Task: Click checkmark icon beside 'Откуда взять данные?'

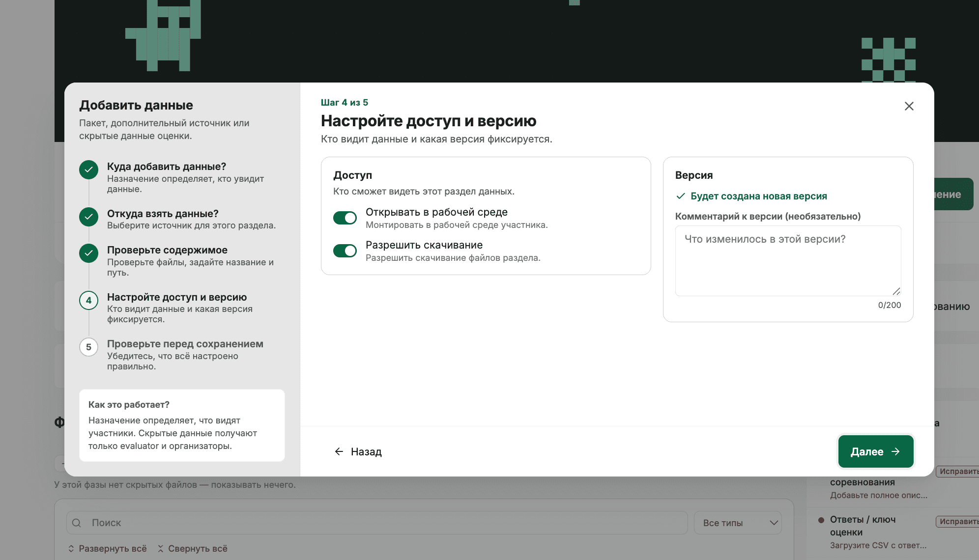Action: click(x=88, y=217)
